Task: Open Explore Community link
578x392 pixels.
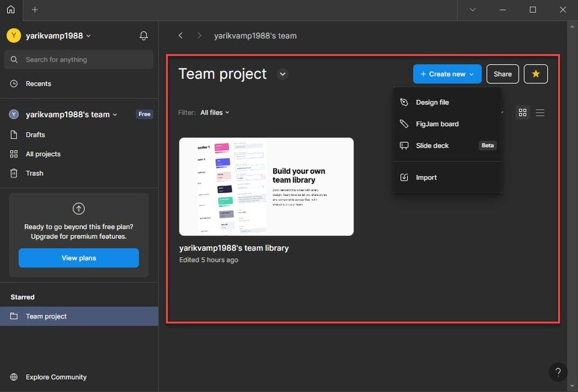Action: coord(56,377)
